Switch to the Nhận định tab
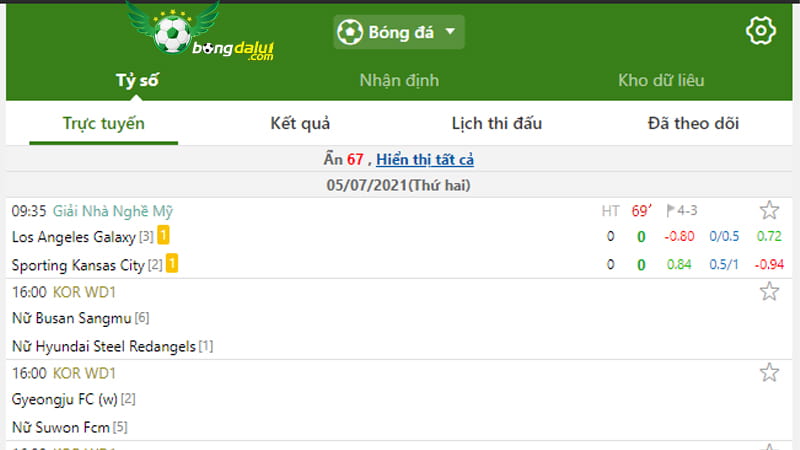800x450 pixels. 399,80
